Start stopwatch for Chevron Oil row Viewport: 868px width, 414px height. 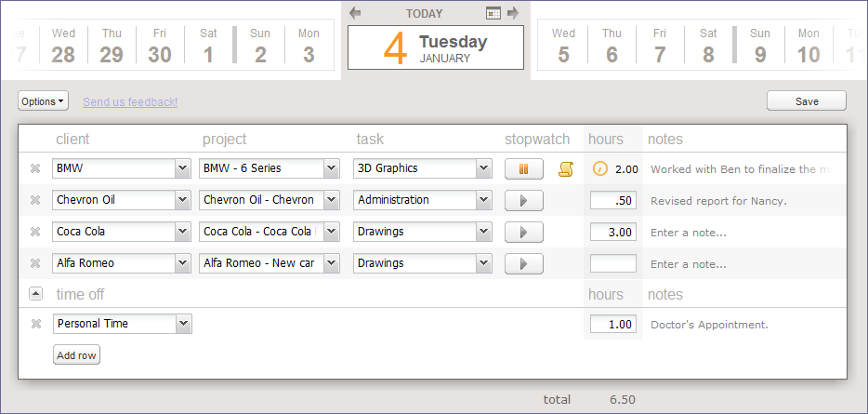[523, 201]
